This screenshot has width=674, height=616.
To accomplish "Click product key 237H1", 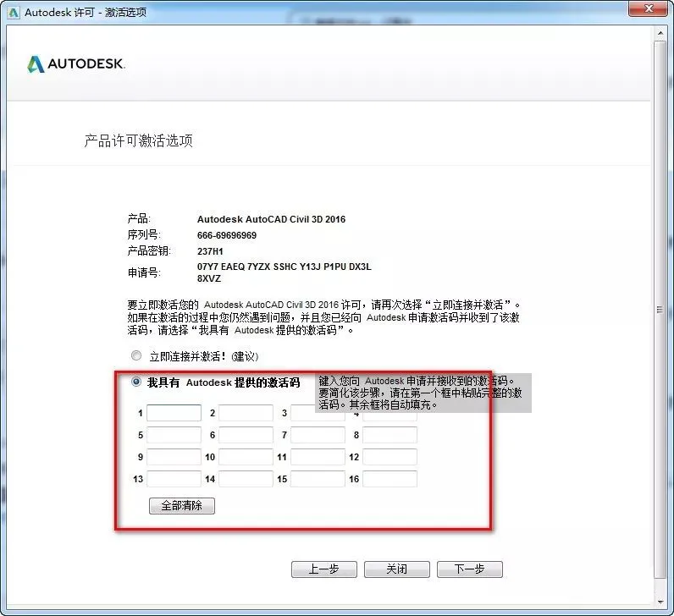I will (x=210, y=251).
